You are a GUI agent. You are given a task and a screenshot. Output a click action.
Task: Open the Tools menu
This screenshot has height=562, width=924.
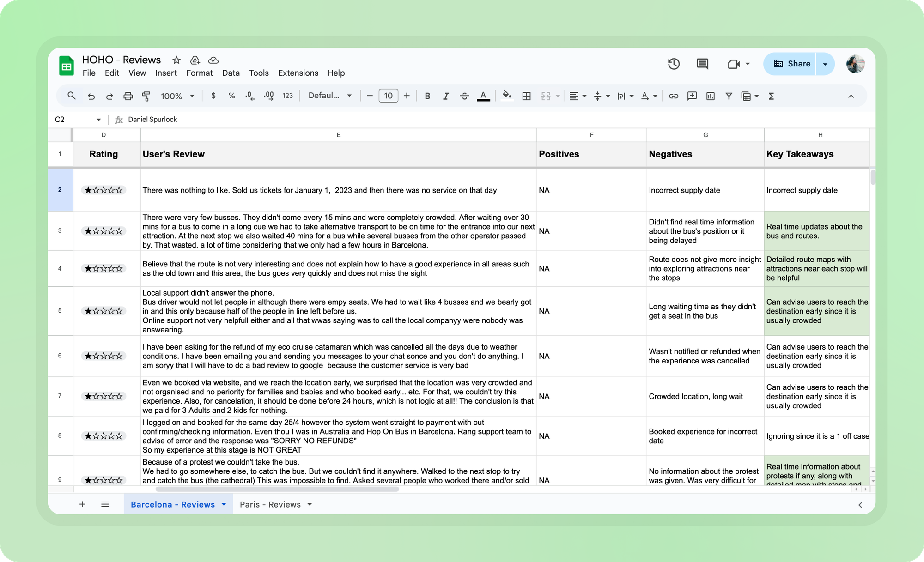coord(259,73)
